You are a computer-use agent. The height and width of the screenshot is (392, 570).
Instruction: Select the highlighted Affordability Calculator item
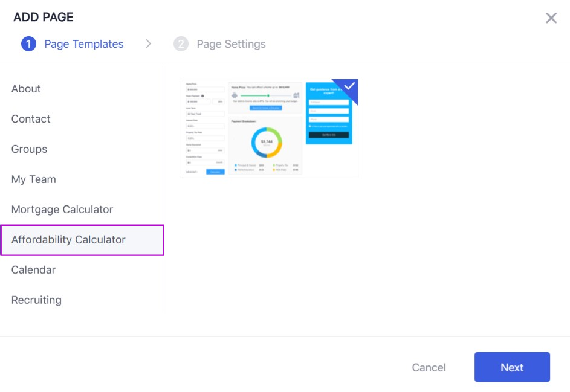coord(68,240)
